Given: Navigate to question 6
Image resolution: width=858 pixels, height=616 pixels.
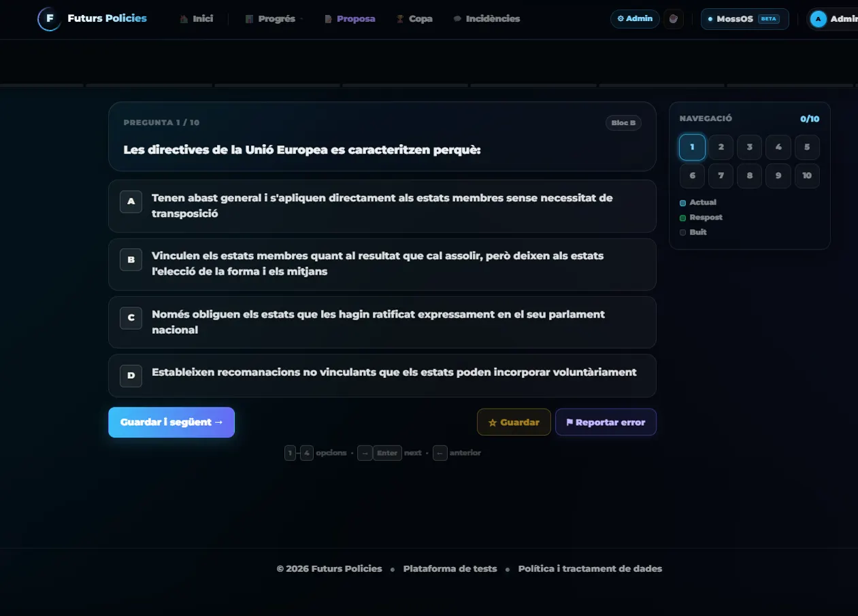Looking at the screenshot, I should (692, 175).
